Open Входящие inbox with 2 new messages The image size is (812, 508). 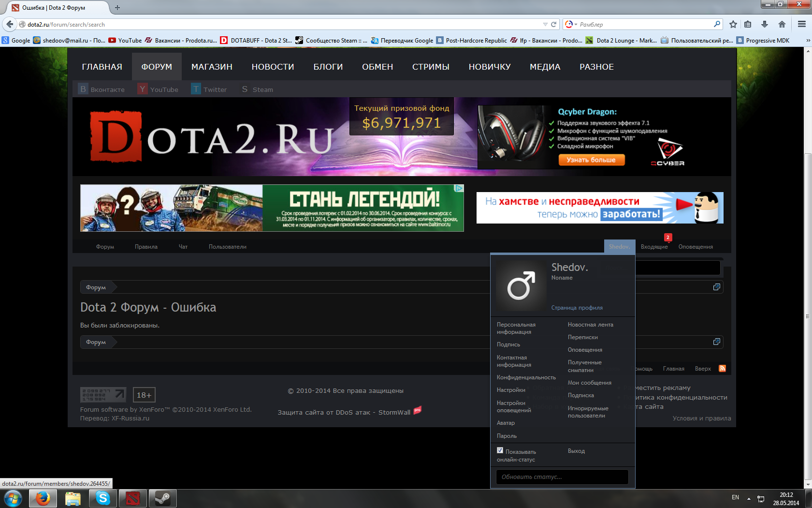point(654,247)
